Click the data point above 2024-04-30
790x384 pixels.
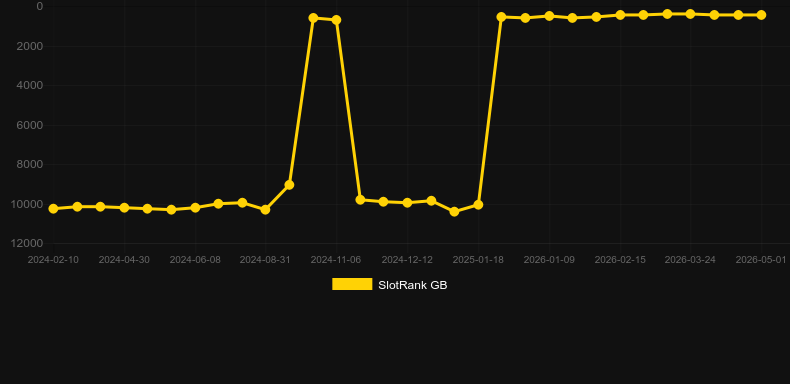(x=124, y=208)
